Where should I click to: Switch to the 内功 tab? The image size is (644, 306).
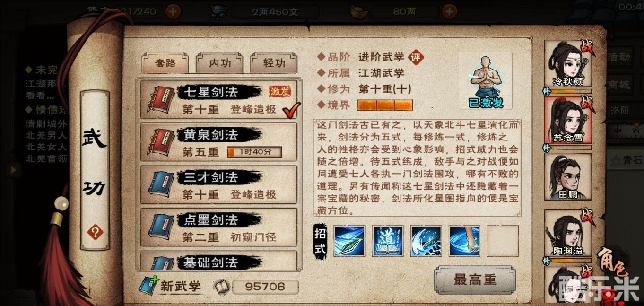click(x=220, y=63)
